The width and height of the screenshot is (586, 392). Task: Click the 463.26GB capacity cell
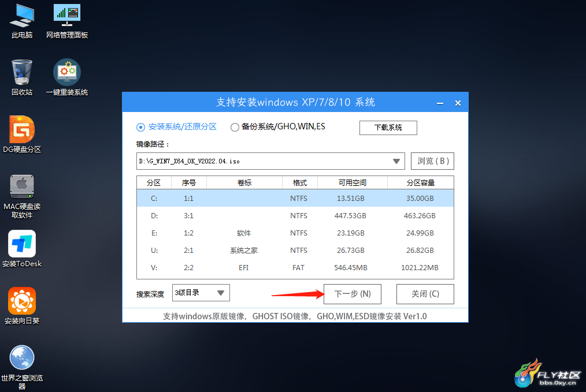[x=420, y=216]
